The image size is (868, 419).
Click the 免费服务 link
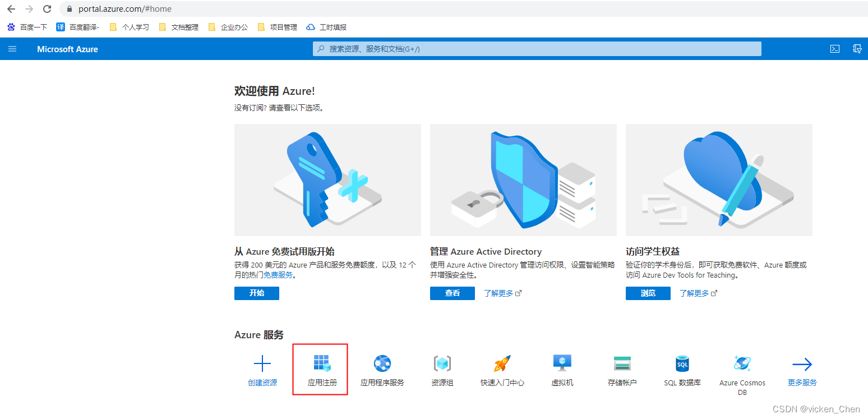pyautogui.click(x=279, y=275)
